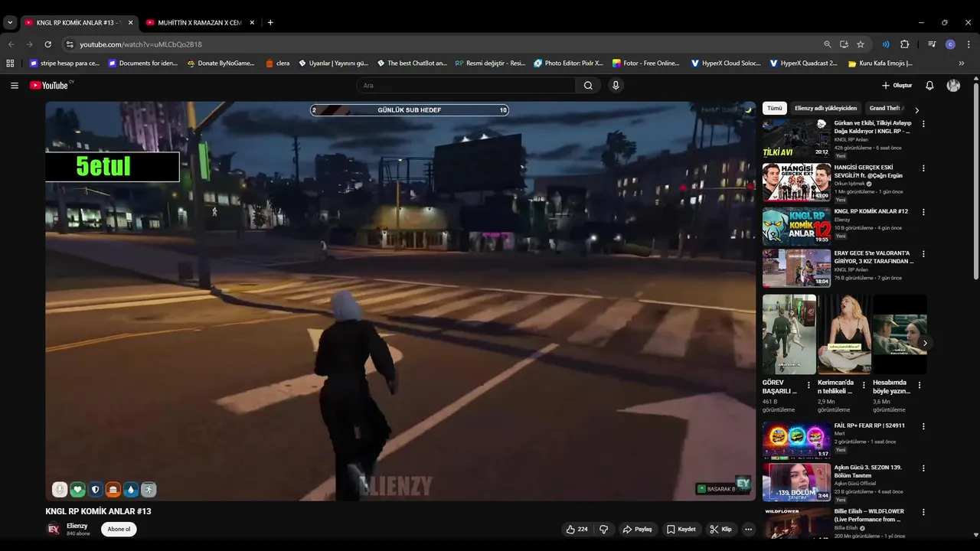The width and height of the screenshot is (980, 551).
Task: Open the Aşkın Gücü 139. Bölüm thumbnail
Action: (796, 482)
